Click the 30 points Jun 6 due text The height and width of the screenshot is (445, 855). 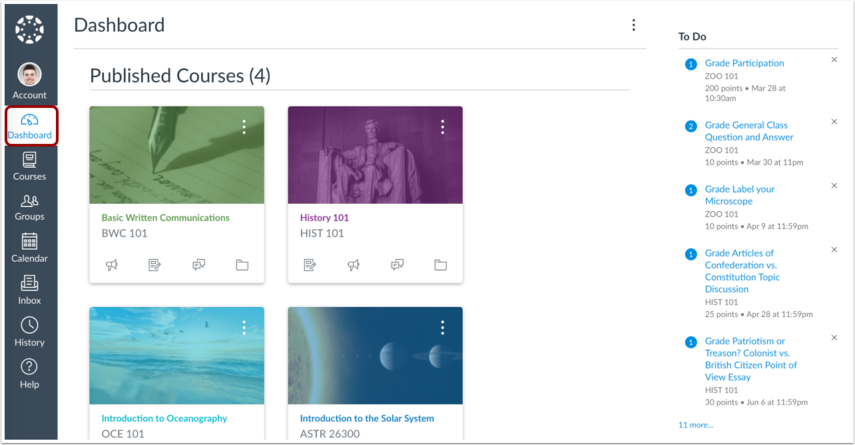pos(756,402)
